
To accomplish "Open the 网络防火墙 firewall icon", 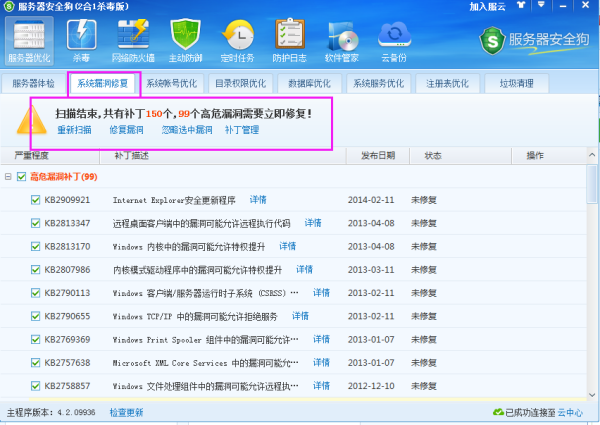I will [133, 41].
